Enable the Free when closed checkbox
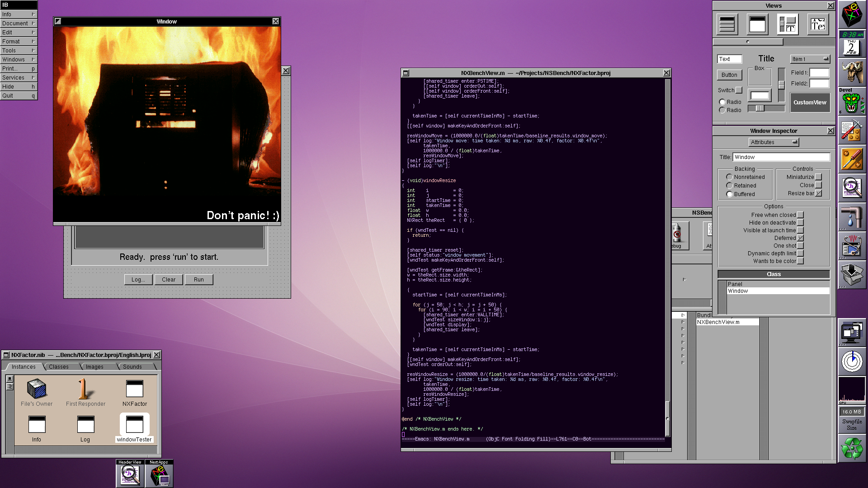The width and height of the screenshot is (868, 488). (800, 215)
